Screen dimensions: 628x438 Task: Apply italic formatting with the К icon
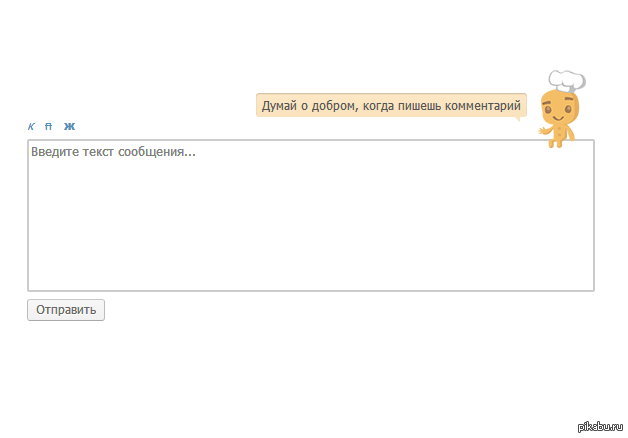(31, 127)
